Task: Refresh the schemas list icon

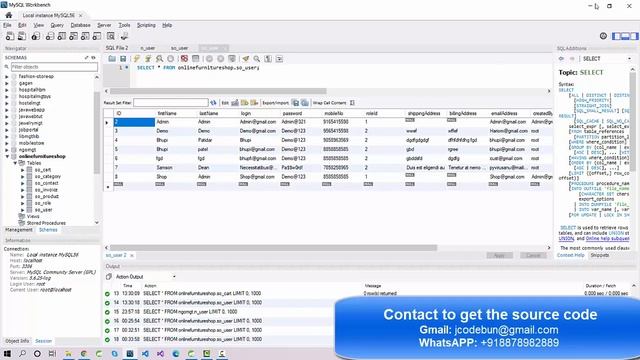Action: (93, 58)
